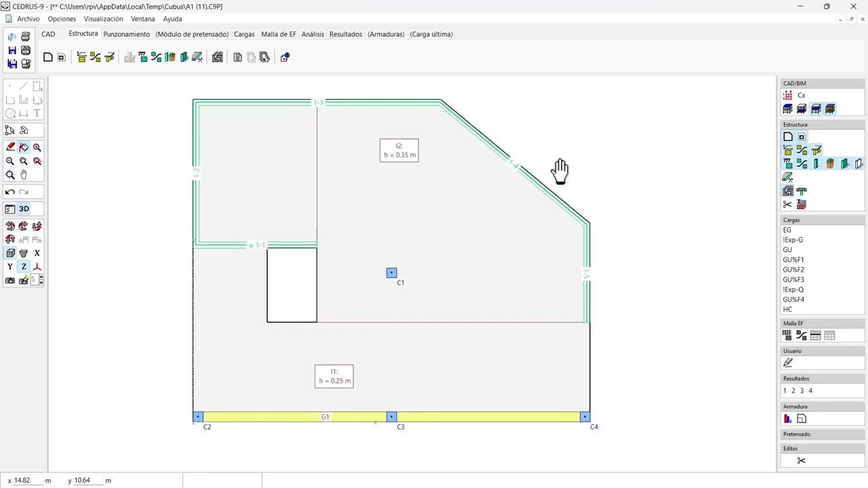Open the Archivo menu
868x488 pixels.
(28, 19)
